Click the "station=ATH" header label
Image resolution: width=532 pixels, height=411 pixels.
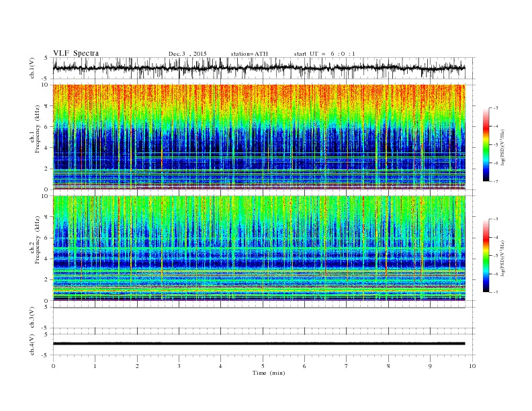coord(249,54)
